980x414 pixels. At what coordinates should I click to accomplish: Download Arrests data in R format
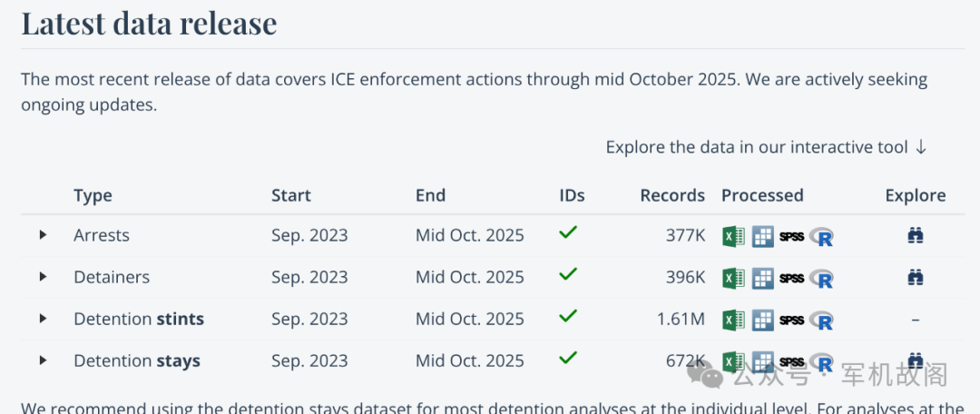pyautogui.click(x=822, y=236)
